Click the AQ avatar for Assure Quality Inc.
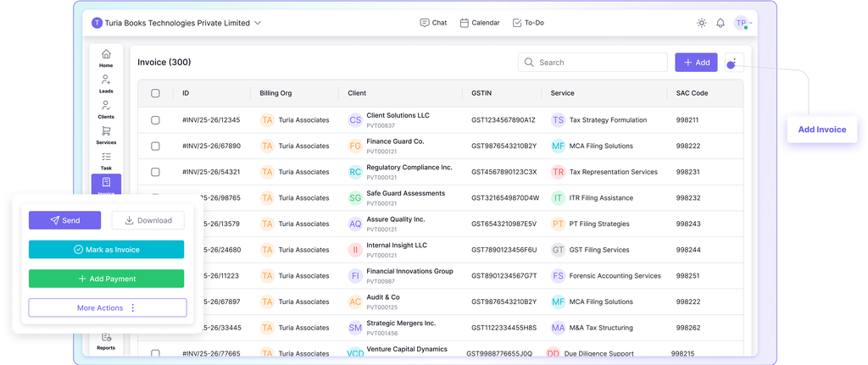This screenshot has width=868, height=365. [x=355, y=224]
